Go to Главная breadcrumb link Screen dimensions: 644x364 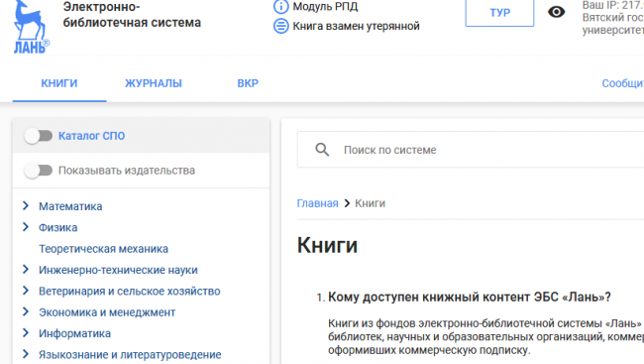[317, 203]
